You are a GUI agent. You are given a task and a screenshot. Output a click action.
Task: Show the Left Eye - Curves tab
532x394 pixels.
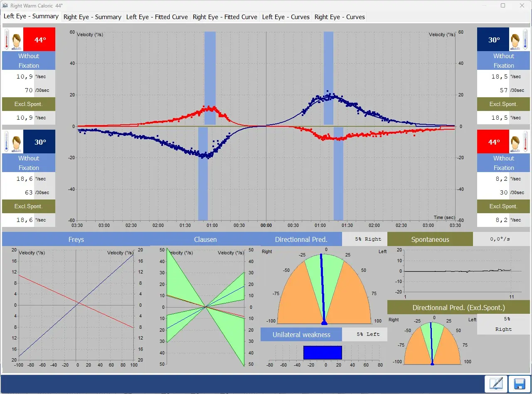tap(286, 17)
